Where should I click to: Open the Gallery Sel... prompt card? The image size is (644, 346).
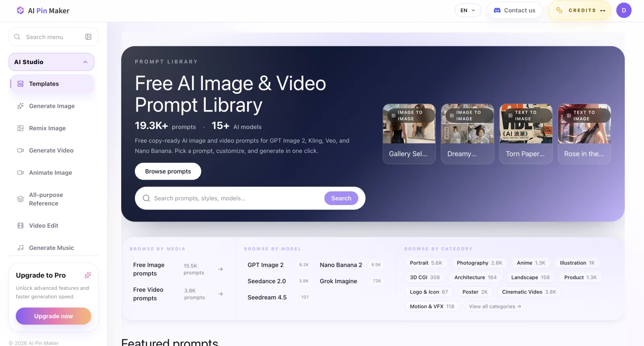click(x=409, y=134)
